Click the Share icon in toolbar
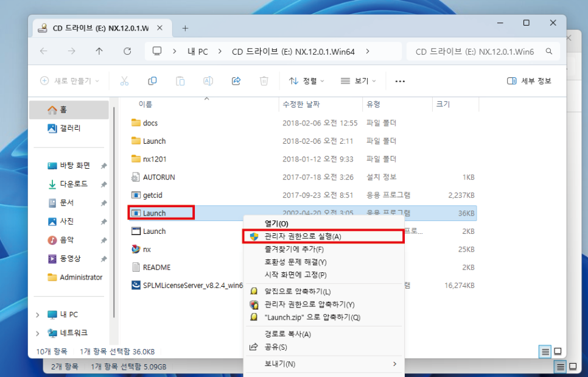The image size is (588, 377). tap(236, 80)
